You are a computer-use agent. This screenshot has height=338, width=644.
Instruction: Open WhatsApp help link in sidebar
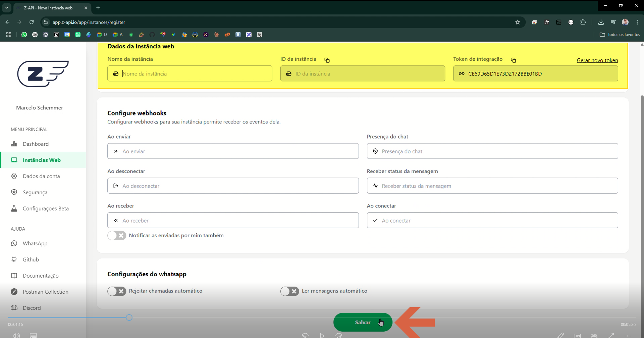click(x=43, y=243)
